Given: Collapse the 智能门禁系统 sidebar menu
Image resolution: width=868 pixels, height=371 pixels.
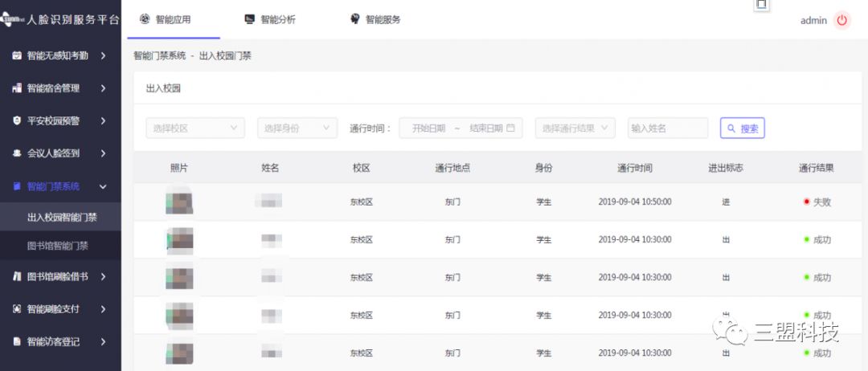Looking at the screenshot, I should (103, 186).
